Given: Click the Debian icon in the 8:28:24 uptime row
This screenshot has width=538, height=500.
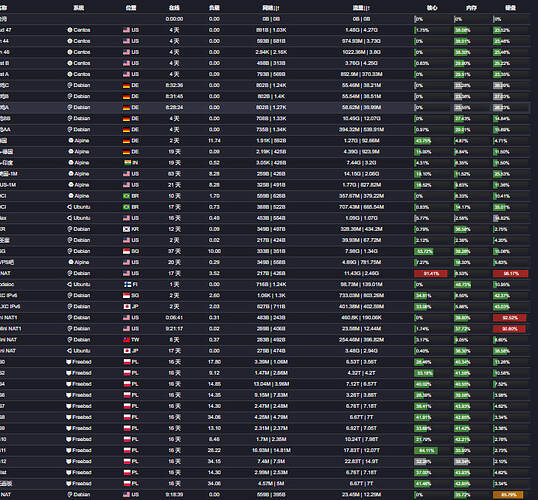Looking at the screenshot, I should click(70, 107).
